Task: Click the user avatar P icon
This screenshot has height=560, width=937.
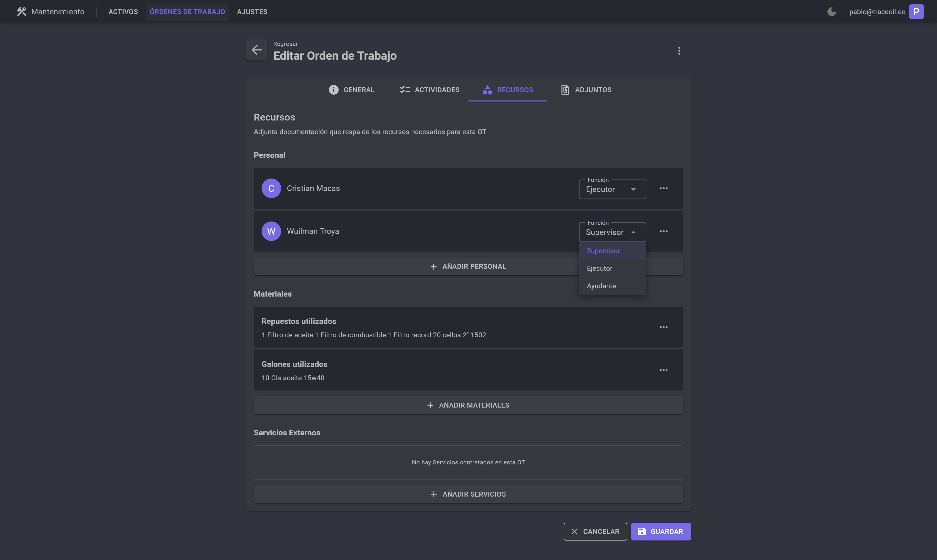Action: point(916,12)
